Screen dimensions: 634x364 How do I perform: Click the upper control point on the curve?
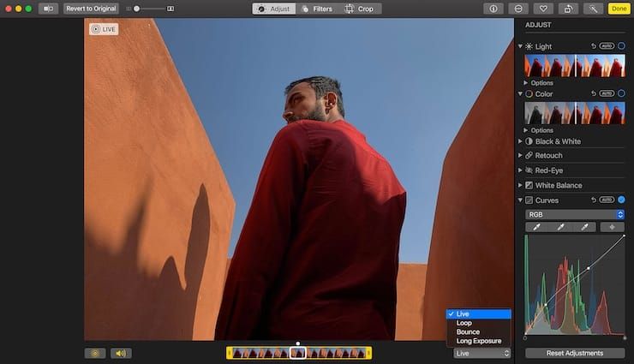[x=589, y=268]
